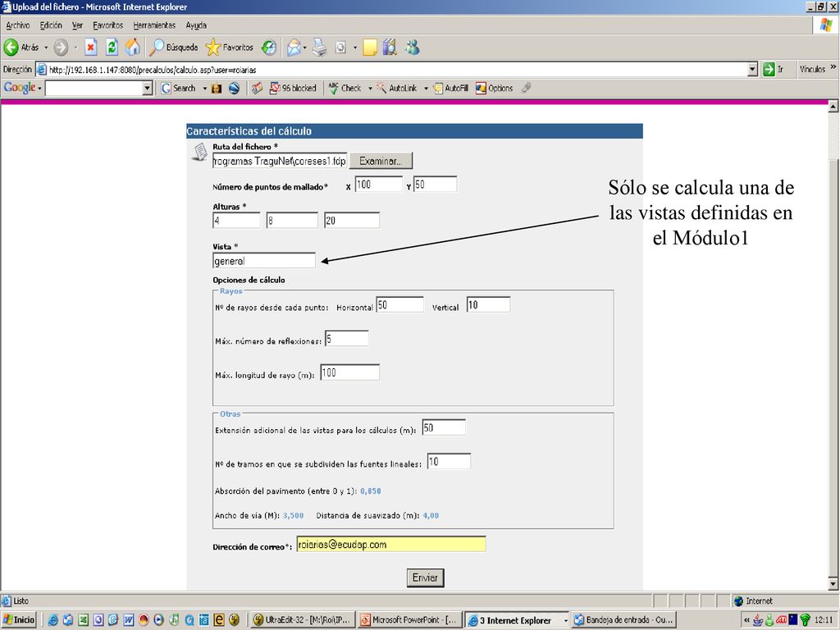Viewport: 840px width, 630px height.
Task: Click the Y mesh points field
Action: (435, 185)
